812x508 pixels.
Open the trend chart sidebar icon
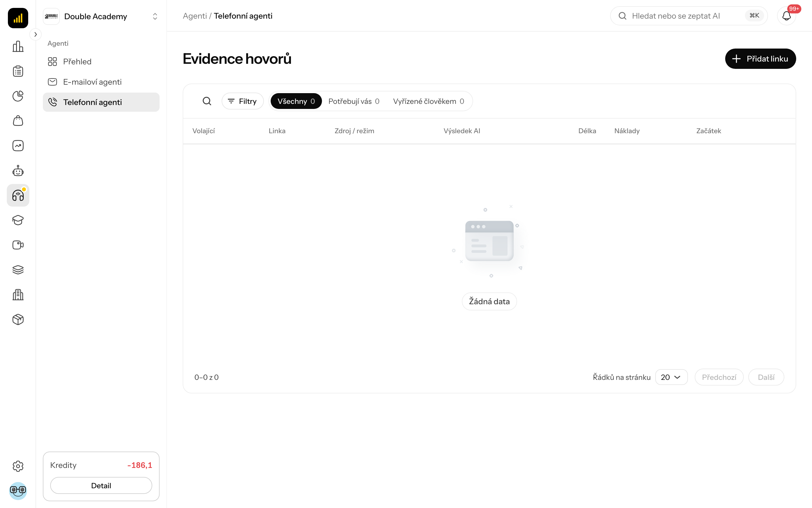tap(18, 146)
